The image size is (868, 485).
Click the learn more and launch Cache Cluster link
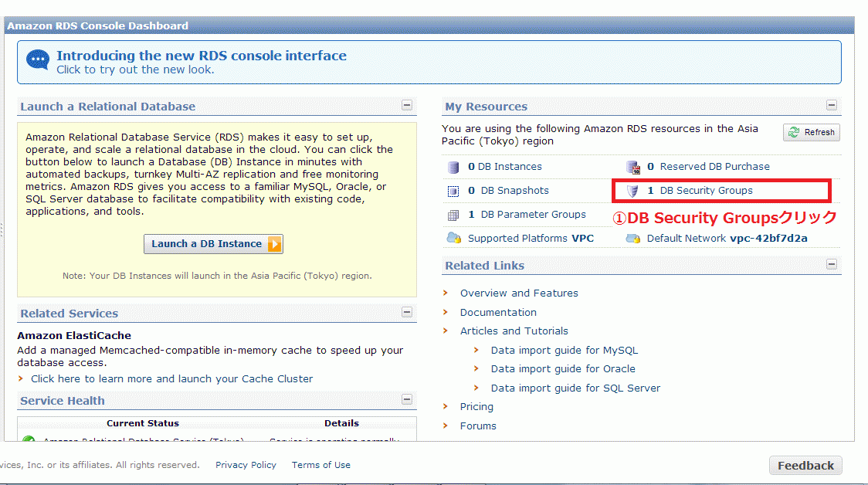171,378
